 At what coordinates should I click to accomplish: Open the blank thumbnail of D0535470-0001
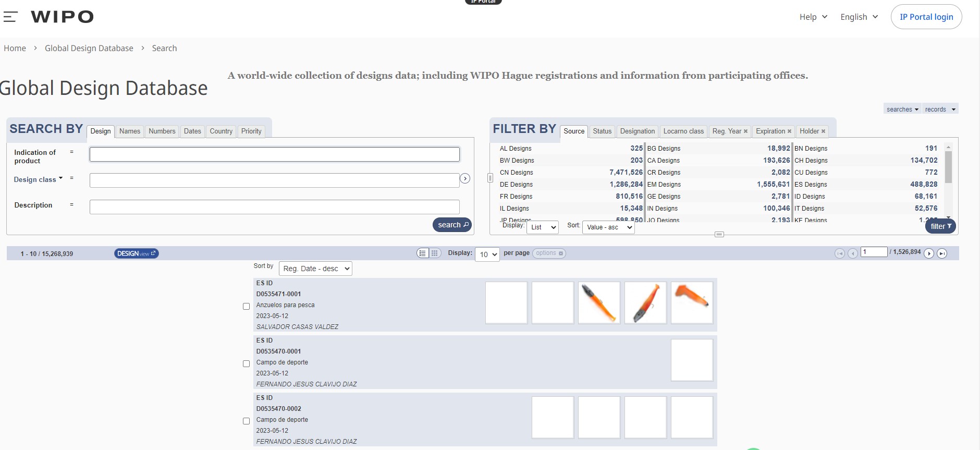692,360
